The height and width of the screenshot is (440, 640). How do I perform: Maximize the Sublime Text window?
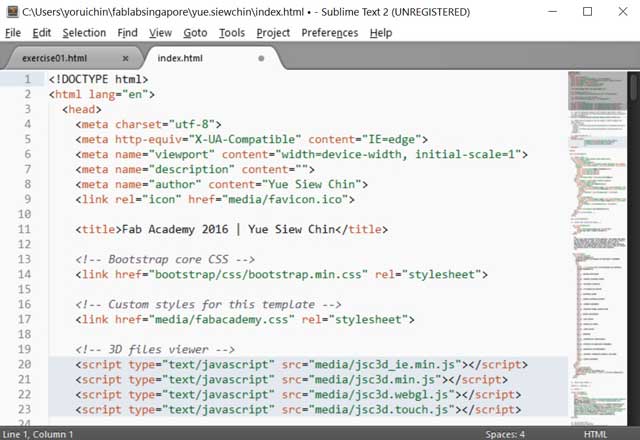[587, 11]
